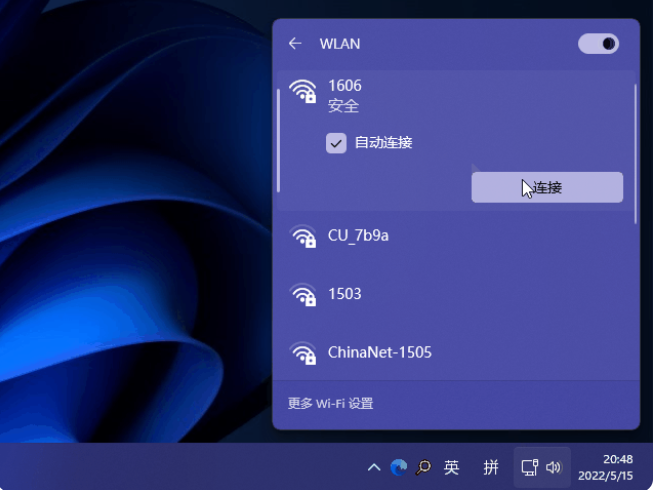Click the Wi-Fi icon beside ChinaNet-1505
The height and width of the screenshot is (490, 654).
coord(302,353)
